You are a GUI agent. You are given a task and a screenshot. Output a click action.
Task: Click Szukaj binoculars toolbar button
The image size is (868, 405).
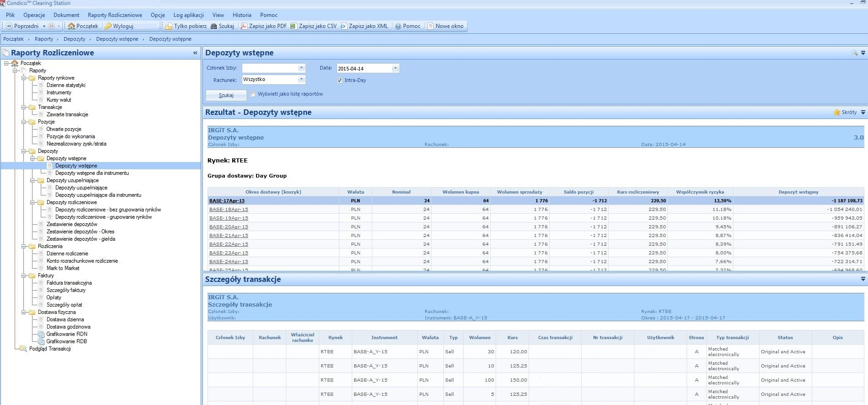coord(222,26)
